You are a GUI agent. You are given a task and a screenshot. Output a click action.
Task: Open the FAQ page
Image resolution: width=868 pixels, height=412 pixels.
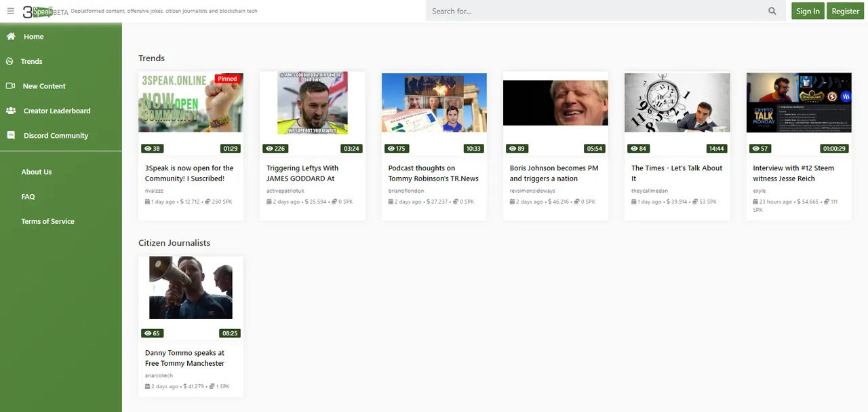28,197
